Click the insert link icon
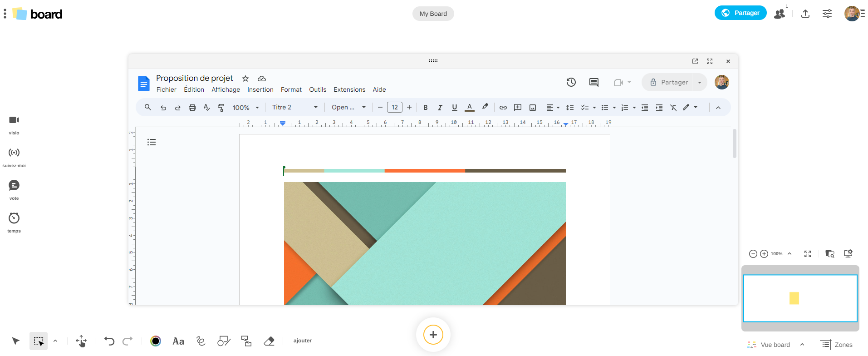The image size is (868, 356). point(503,108)
